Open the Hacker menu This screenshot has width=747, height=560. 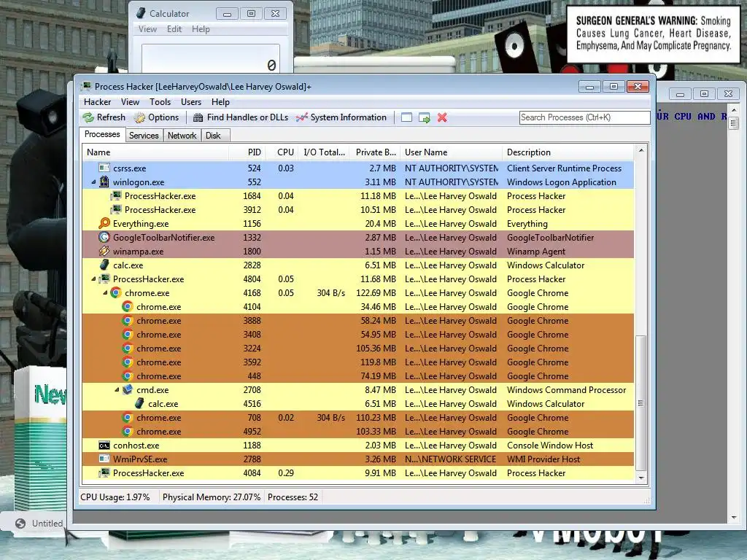point(97,102)
